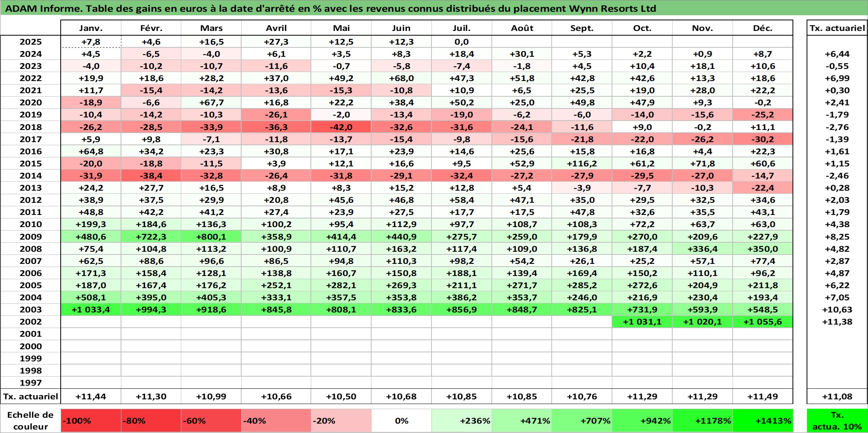Select cell value +350,0
Screen dimensions: 868x433
click(763, 249)
